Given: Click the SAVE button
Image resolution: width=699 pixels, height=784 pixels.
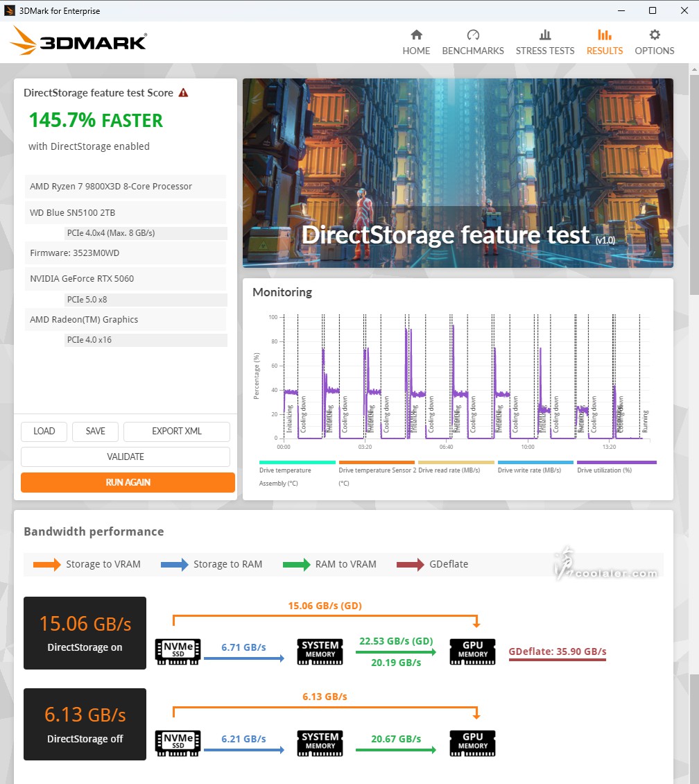Looking at the screenshot, I should point(95,432).
